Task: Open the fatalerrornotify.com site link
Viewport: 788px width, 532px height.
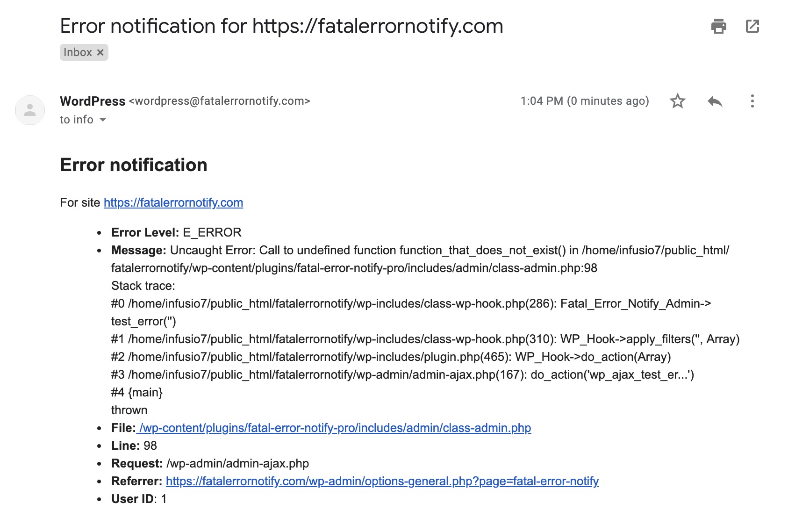Action: [x=173, y=203]
